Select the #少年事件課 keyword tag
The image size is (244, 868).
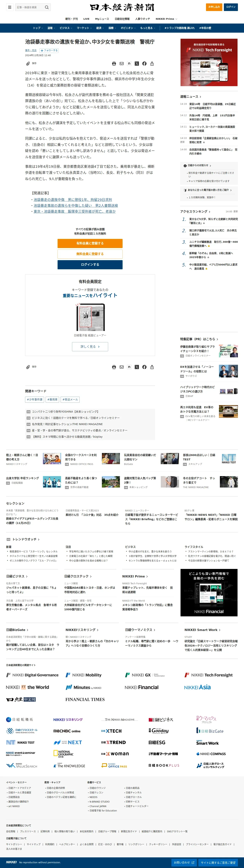(35, 399)
